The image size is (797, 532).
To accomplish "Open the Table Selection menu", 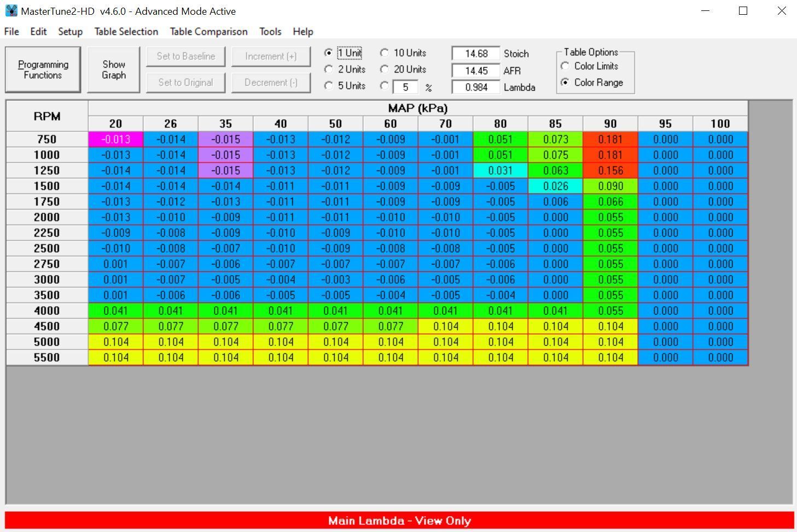I will click(126, 32).
